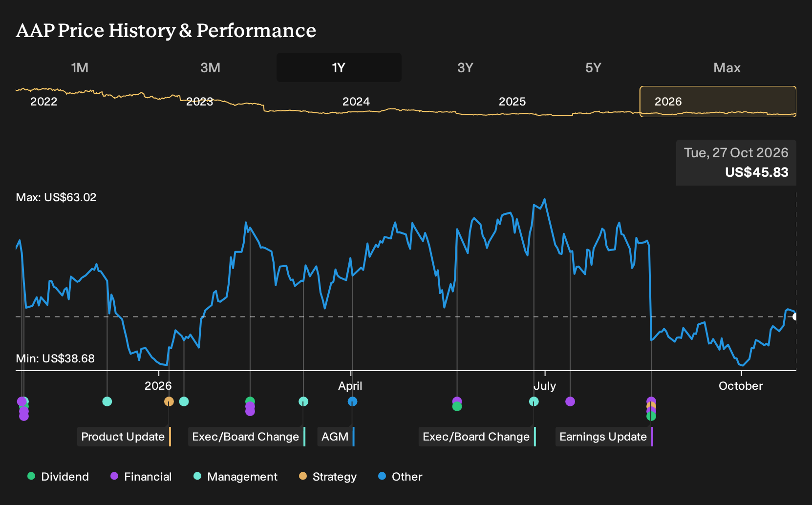
Task: Click the blue Other event dot at April
Action: coord(352,401)
